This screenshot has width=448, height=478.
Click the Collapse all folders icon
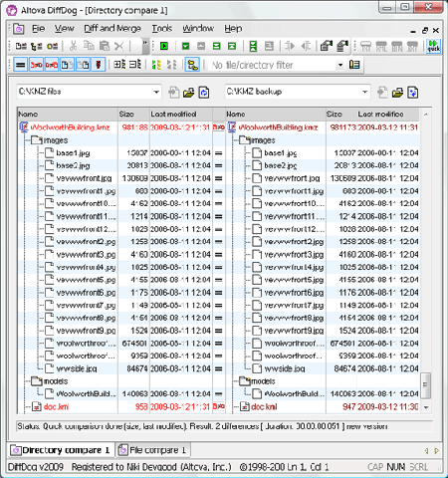[x=135, y=65]
